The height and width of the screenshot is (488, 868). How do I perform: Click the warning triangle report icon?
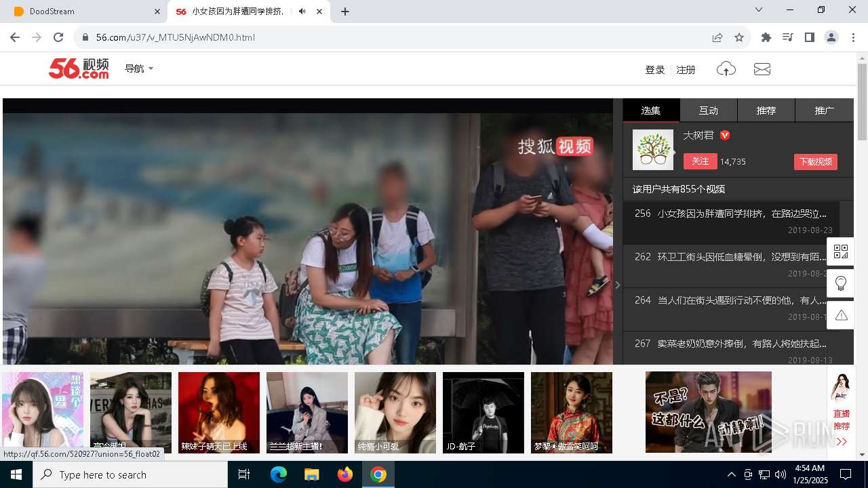coord(841,315)
